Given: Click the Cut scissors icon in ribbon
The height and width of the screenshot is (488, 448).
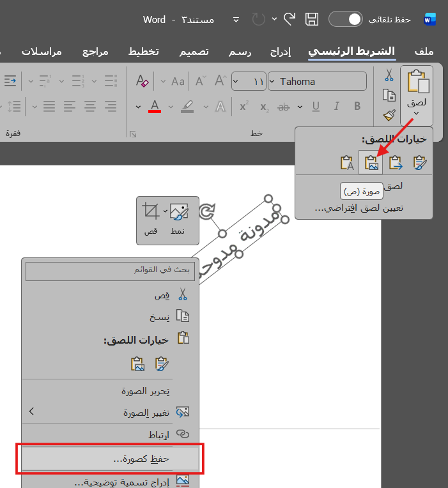Looking at the screenshot, I should pos(389,76).
